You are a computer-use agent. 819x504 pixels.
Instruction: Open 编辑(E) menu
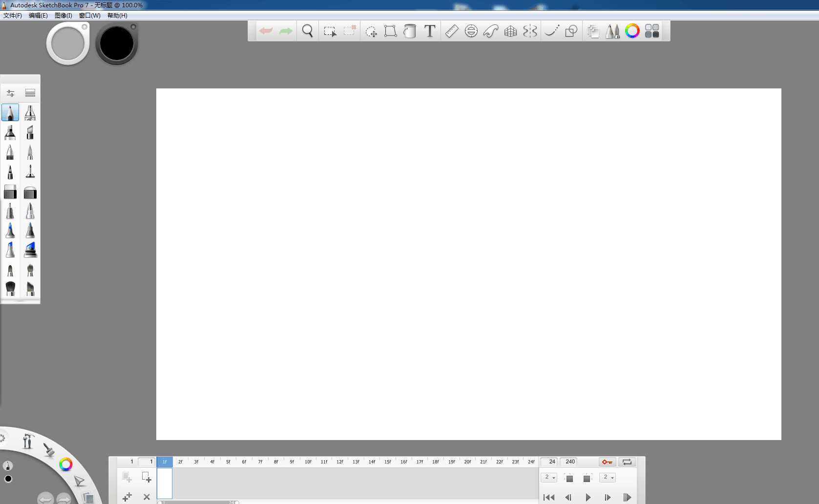38,16
